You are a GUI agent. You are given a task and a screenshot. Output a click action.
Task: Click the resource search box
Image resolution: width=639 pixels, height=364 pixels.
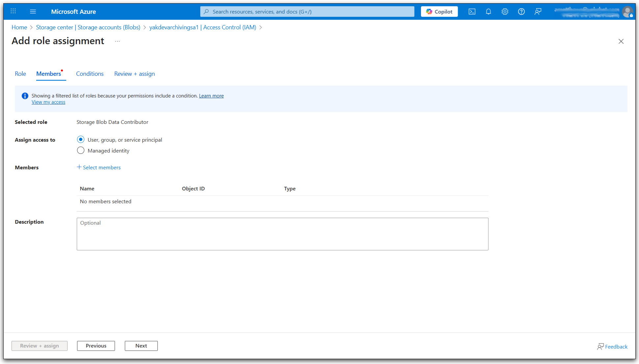pyautogui.click(x=307, y=12)
